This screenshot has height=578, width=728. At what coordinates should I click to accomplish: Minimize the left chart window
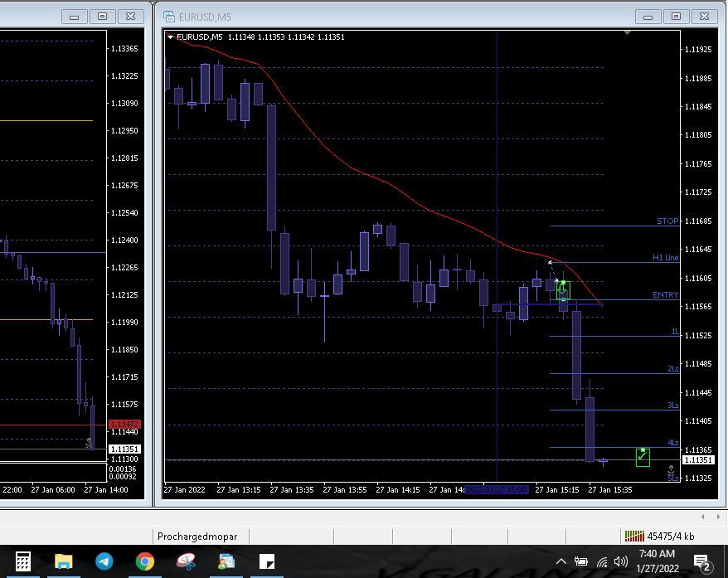tap(75, 17)
